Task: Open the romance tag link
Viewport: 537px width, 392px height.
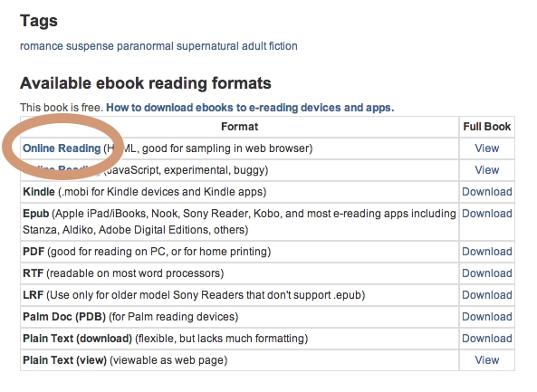Action: point(42,46)
